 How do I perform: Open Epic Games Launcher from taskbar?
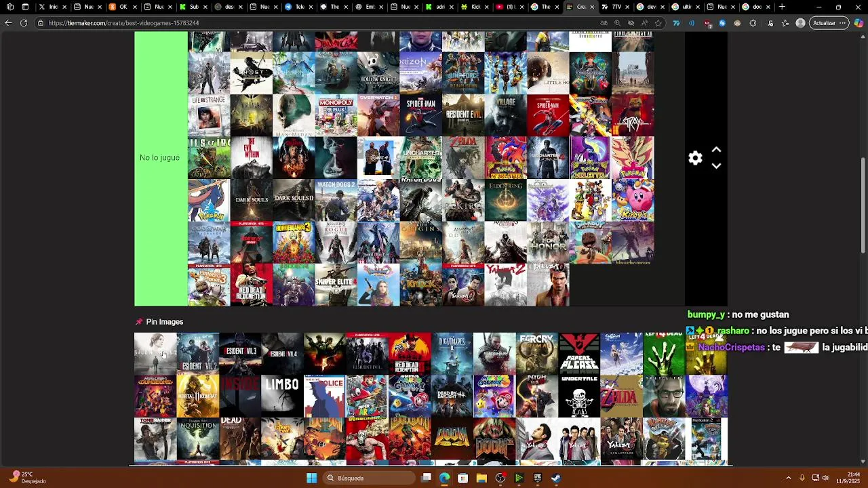tap(537, 478)
